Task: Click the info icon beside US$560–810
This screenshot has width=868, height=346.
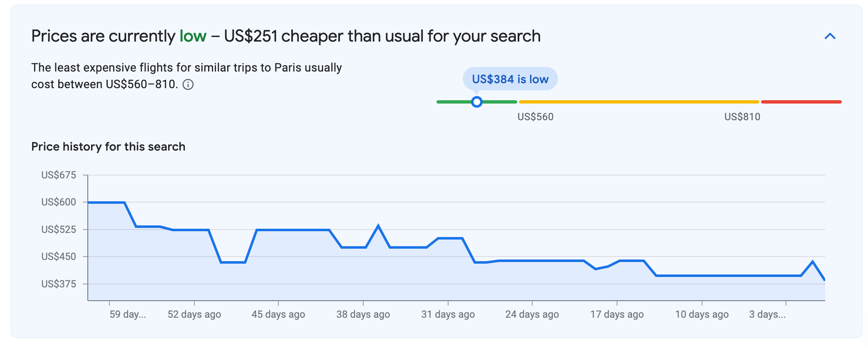Action: tap(188, 85)
